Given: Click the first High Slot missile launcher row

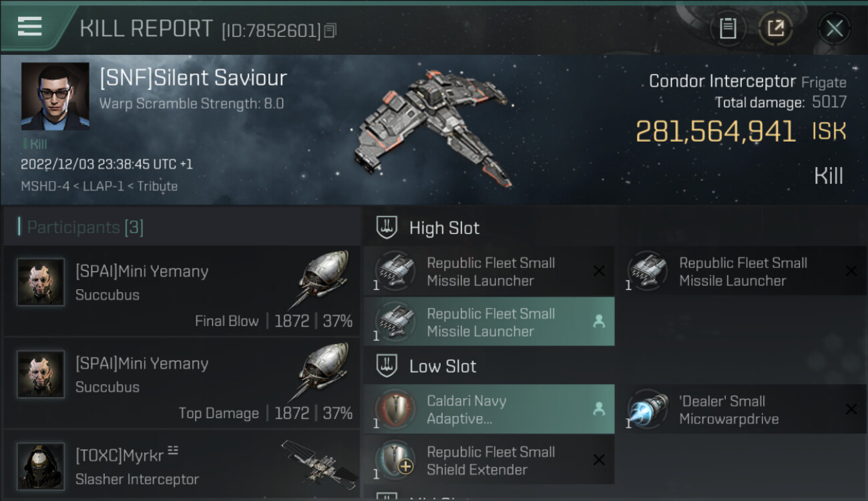Looking at the screenshot, I should pyautogui.click(x=489, y=271).
